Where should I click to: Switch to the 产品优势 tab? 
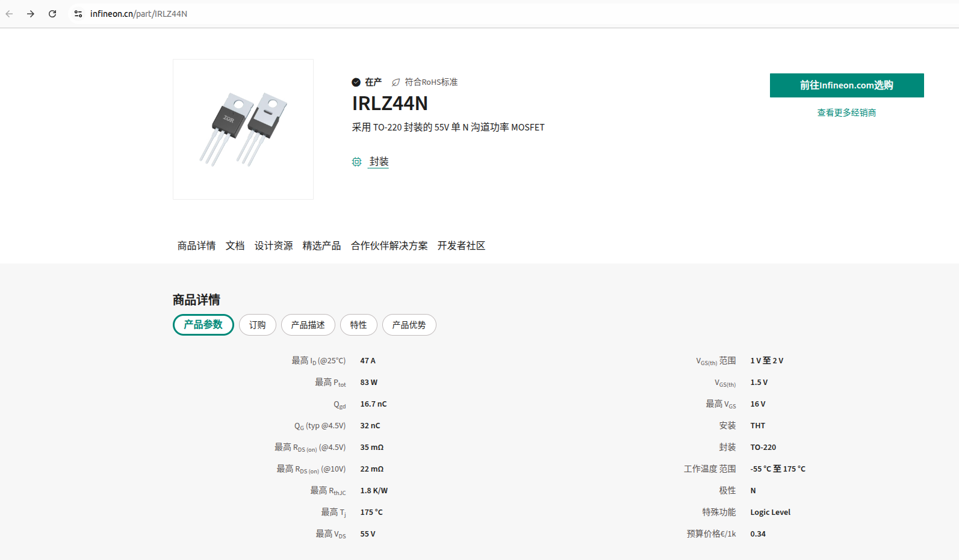click(x=409, y=325)
